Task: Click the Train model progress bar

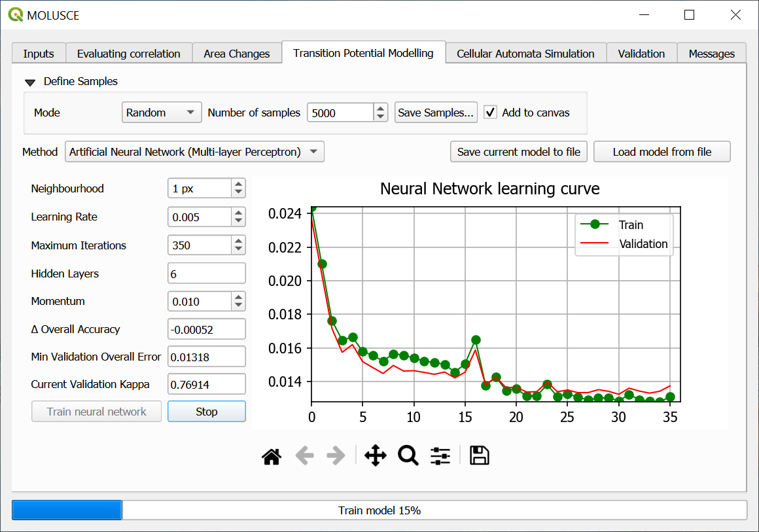Action: pyautogui.click(x=379, y=510)
